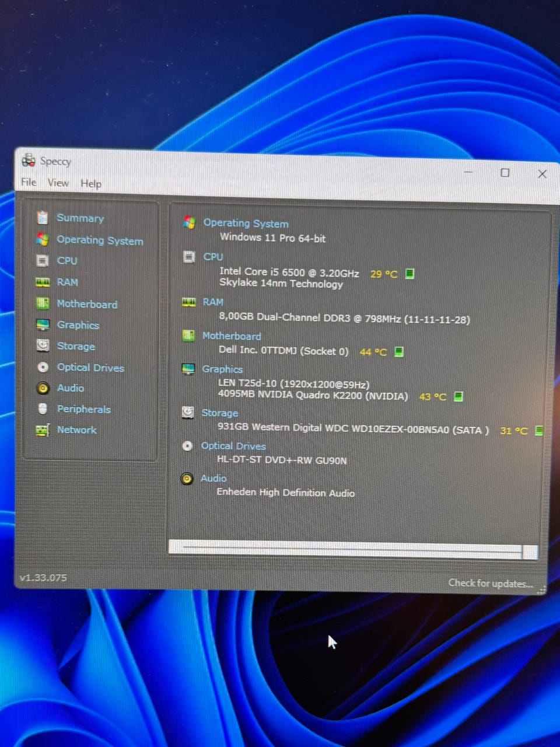Viewport: 560px width, 747px height.
Task: Select Summary in the sidebar
Action: (x=80, y=218)
